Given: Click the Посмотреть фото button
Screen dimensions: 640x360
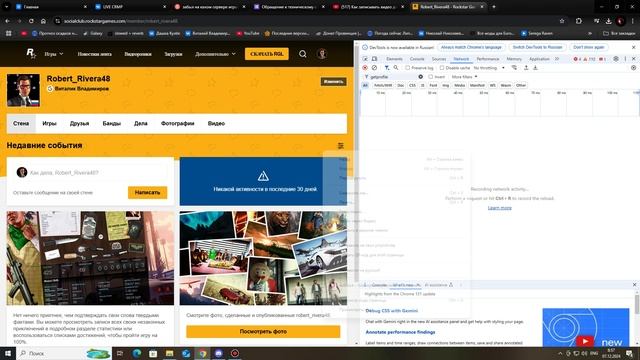Looking at the screenshot, I should point(263,331).
